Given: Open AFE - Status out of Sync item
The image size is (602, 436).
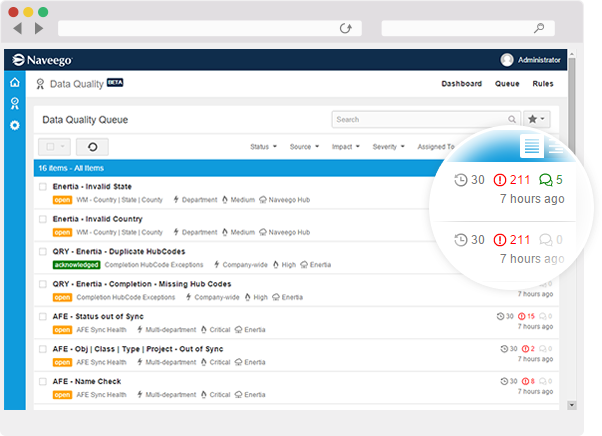Looking at the screenshot, I should click(98, 316).
